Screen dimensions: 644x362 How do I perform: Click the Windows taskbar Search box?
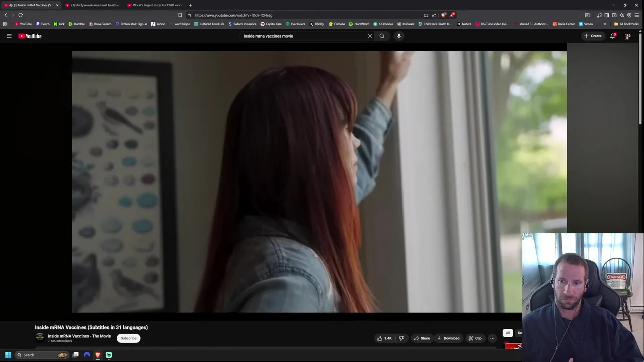point(41,355)
